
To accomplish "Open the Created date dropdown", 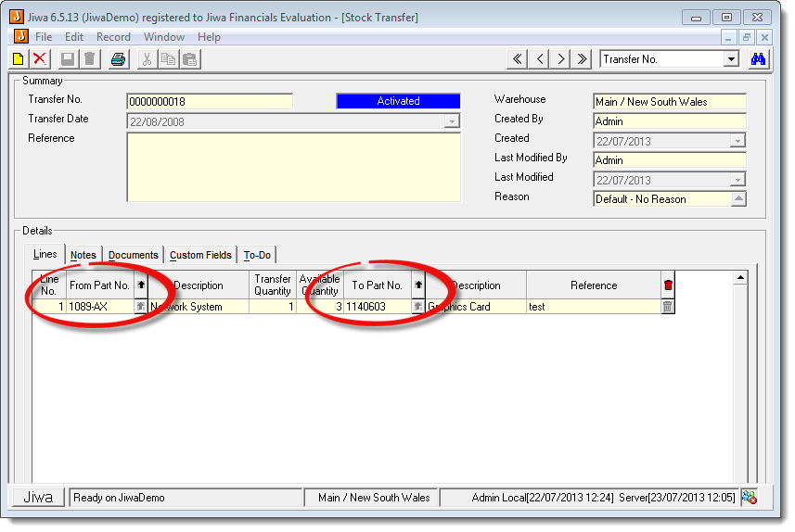I will [x=737, y=141].
